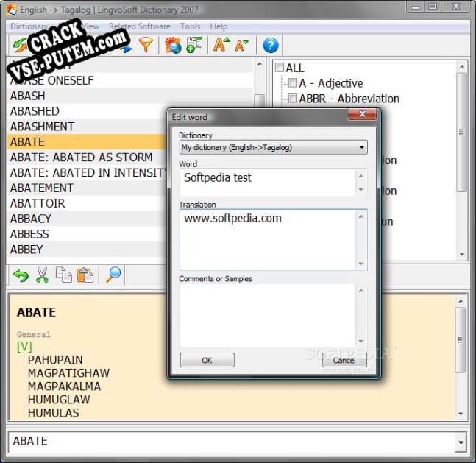
Task: Click HUMUGLAW translation in the result pane
Action: point(59,400)
